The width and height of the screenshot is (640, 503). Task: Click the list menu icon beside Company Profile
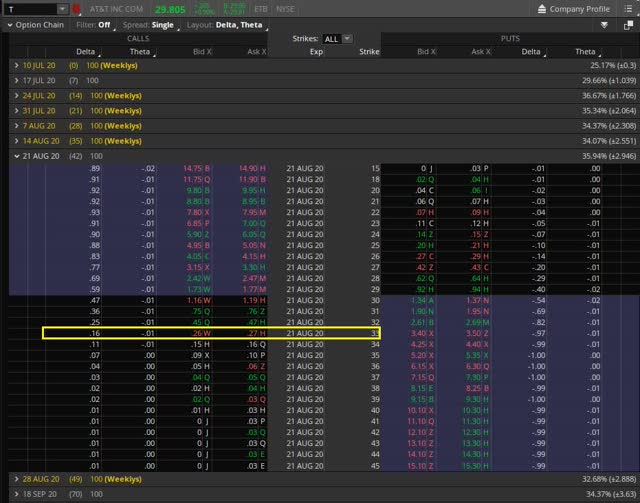click(628, 9)
